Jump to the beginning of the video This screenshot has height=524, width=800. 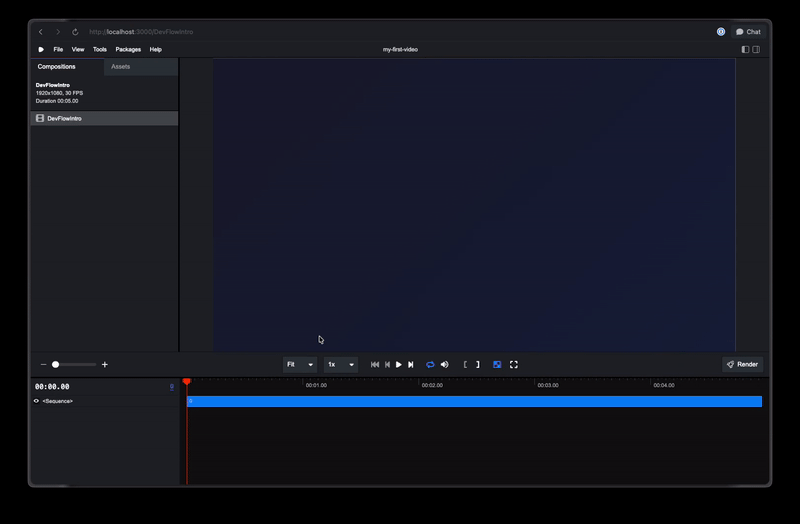pyautogui.click(x=375, y=364)
